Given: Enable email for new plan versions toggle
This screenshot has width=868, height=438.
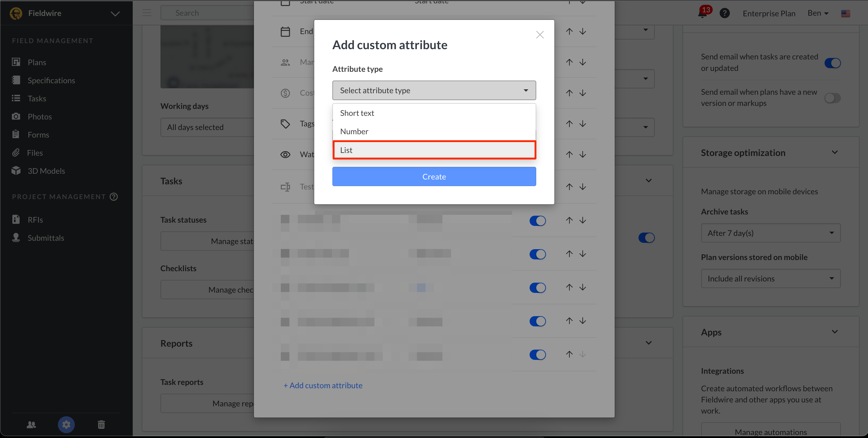Looking at the screenshot, I should [x=832, y=98].
